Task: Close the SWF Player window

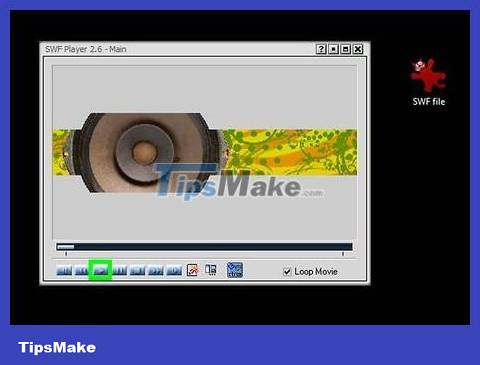Action: tap(358, 49)
